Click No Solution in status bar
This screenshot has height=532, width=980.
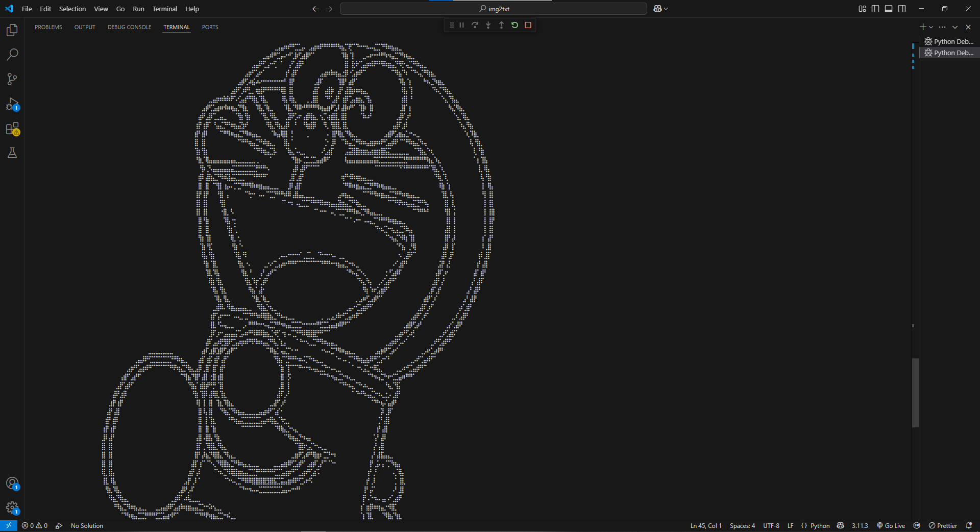[x=87, y=525]
